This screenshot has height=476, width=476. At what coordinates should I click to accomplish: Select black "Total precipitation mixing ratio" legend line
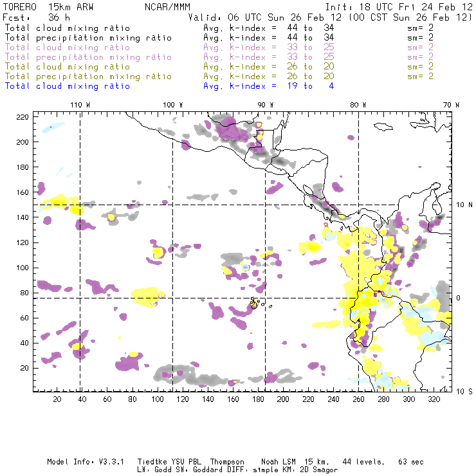point(88,38)
